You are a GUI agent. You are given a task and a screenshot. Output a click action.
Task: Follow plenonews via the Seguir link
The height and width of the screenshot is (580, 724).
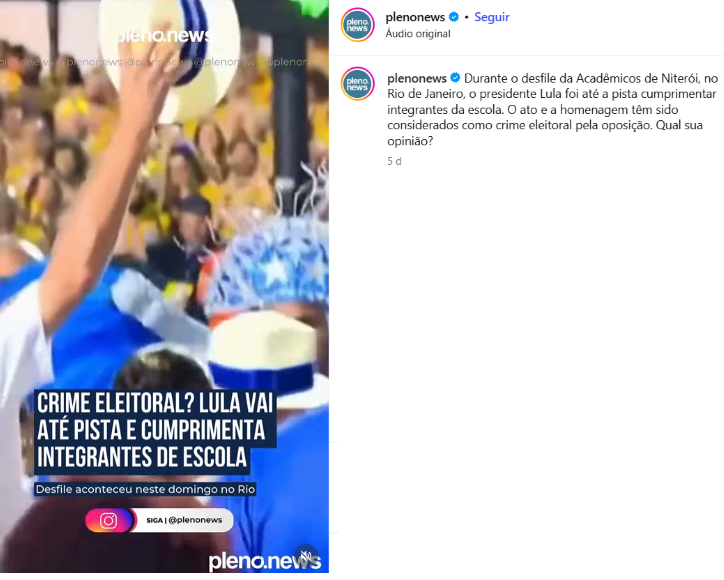tap(492, 17)
